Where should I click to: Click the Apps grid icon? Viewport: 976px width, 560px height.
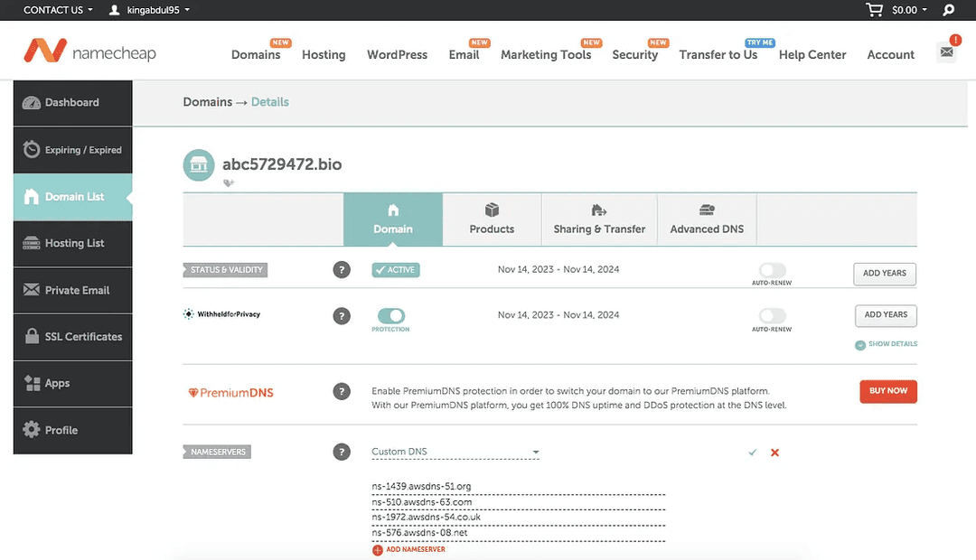coord(32,383)
